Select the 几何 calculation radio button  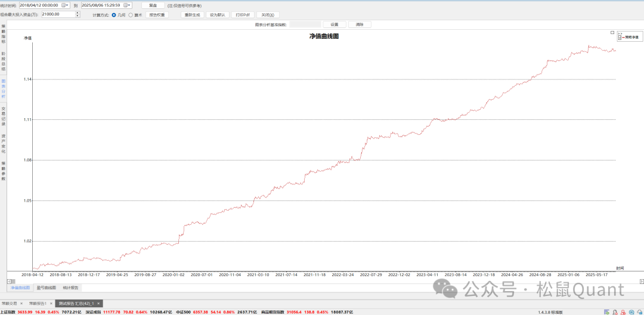(114, 14)
